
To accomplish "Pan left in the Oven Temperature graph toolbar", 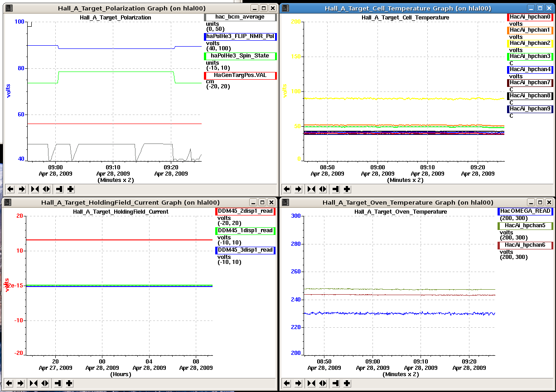I will 286,383.
